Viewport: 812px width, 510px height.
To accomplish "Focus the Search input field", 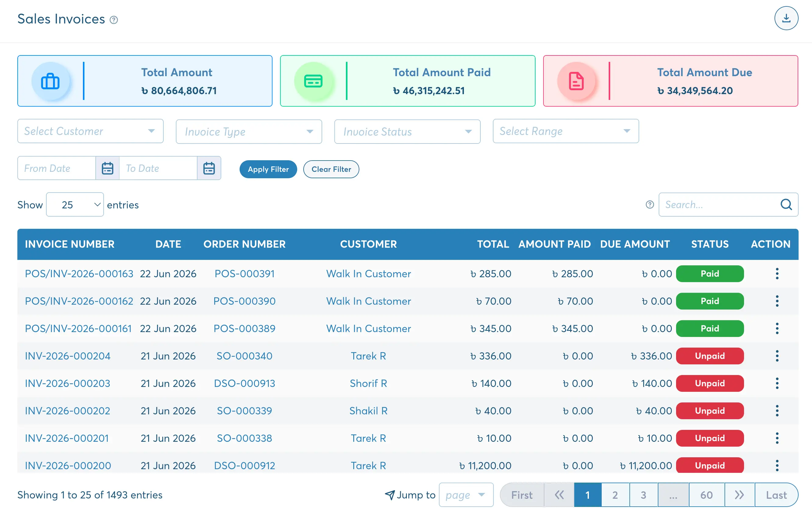I will point(720,204).
